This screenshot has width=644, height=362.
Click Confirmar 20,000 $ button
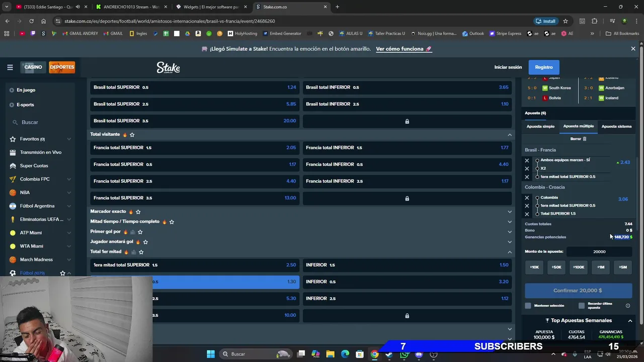coord(578,291)
